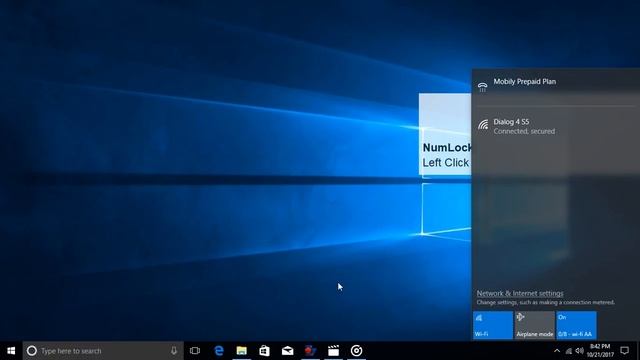This screenshot has width=640, height=360.
Task: Click the cellular signal icon beside Mobily
Action: pyautogui.click(x=482, y=87)
